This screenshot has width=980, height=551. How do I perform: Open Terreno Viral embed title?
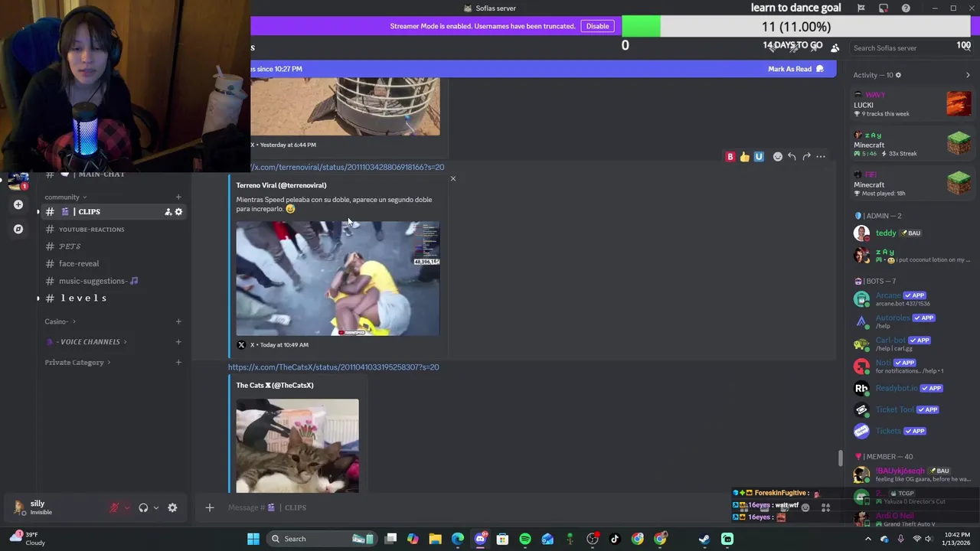coord(281,185)
